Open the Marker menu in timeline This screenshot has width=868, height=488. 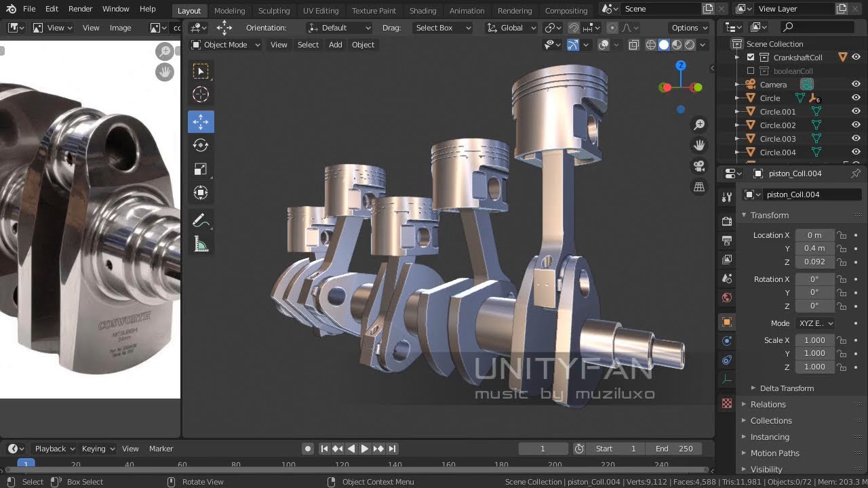[x=161, y=449]
